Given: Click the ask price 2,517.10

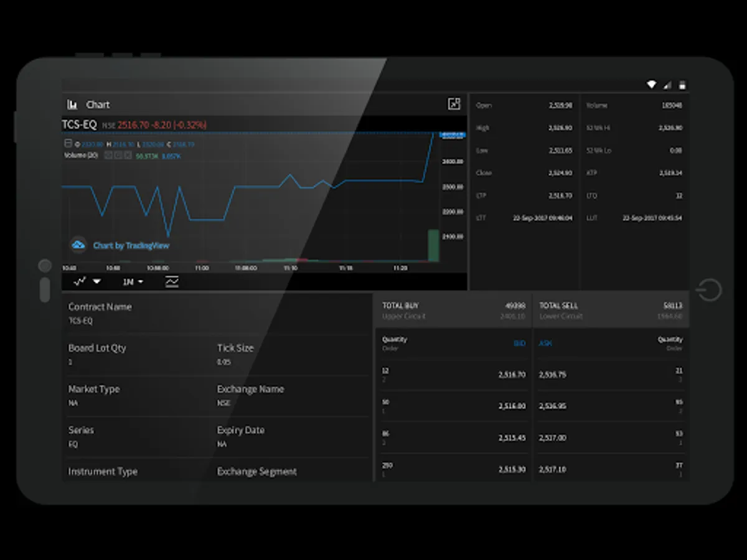Looking at the screenshot, I should click(553, 469).
